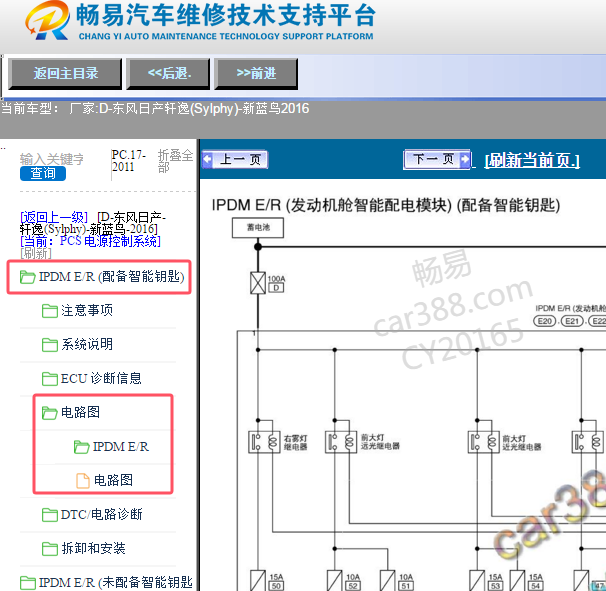
Task: Click the right arrow icon on 下一页
Action: click(465, 159)
